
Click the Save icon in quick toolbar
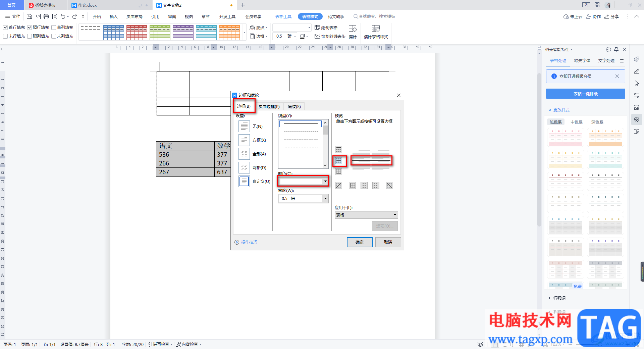pos(29,16)
